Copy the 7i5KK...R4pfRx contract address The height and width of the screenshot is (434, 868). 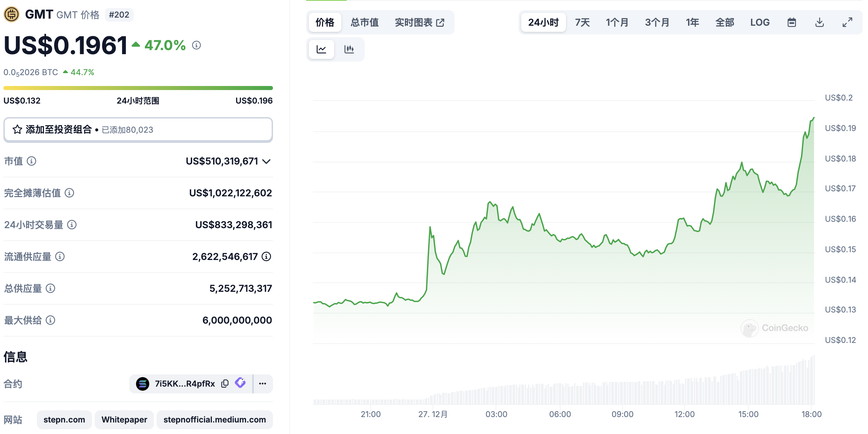(x=225, y=384)
